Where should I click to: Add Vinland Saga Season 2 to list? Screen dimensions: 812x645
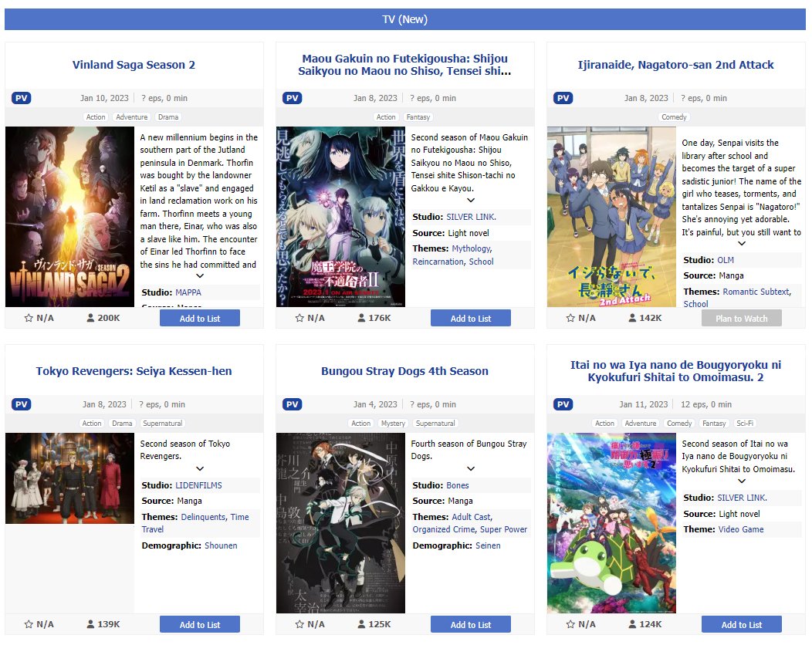tap(200, 319)
